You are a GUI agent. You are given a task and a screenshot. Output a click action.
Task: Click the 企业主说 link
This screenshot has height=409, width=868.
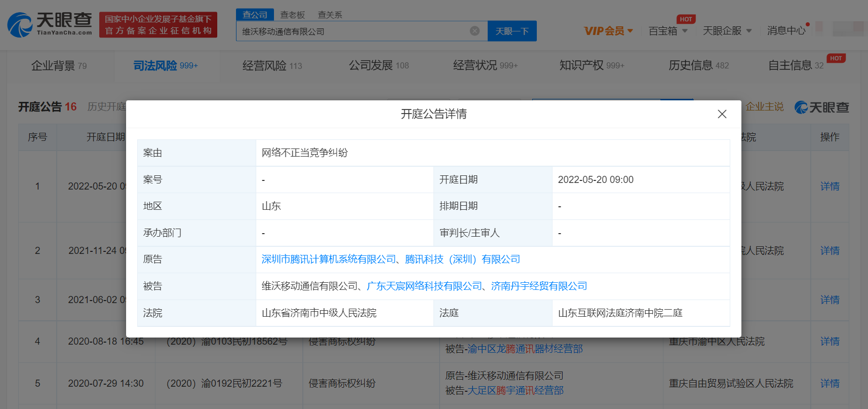click(x=764, y=106)
